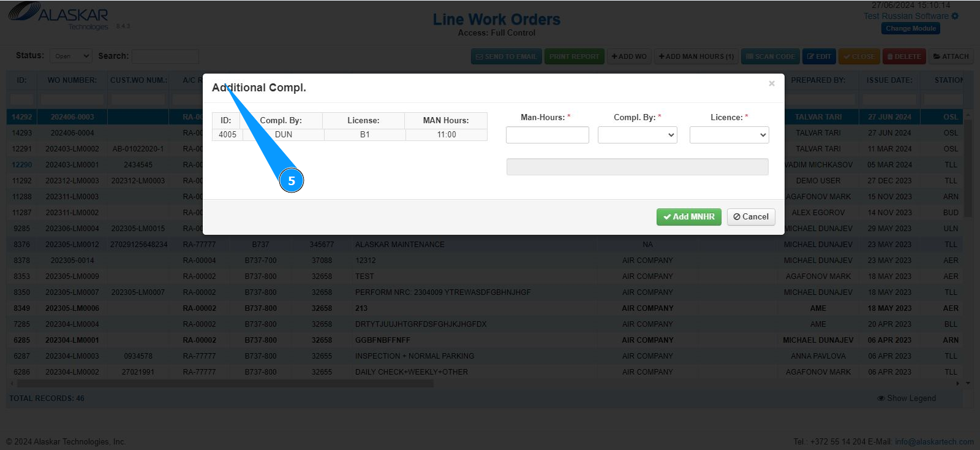Click work order ID 12290
This screenshot has height=450, width=980.
[x=22, y=165]
